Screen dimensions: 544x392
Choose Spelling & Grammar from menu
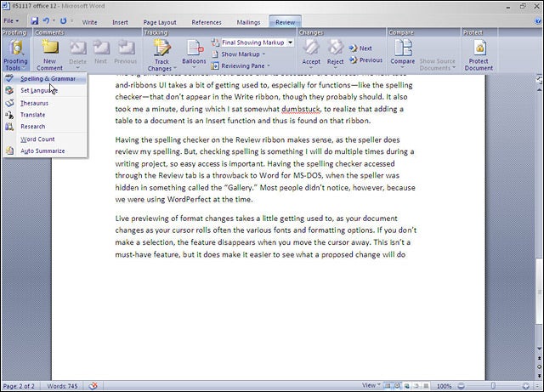pos(45,79)
